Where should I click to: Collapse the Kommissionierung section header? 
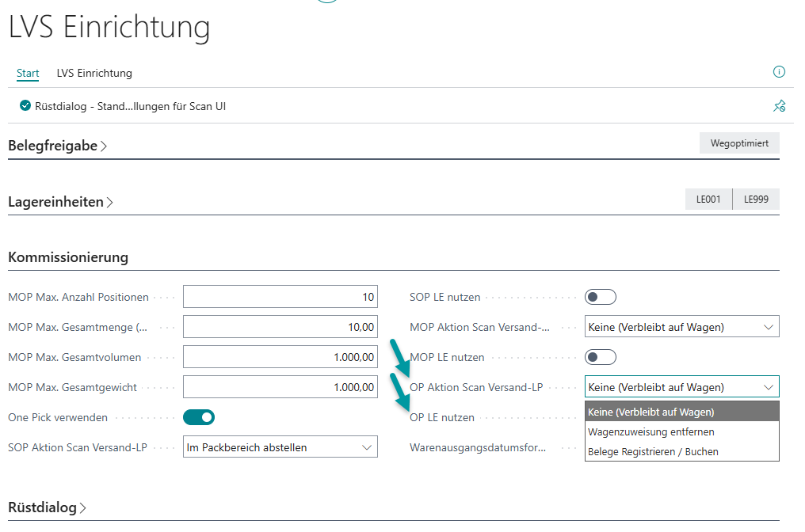point(68,257)
